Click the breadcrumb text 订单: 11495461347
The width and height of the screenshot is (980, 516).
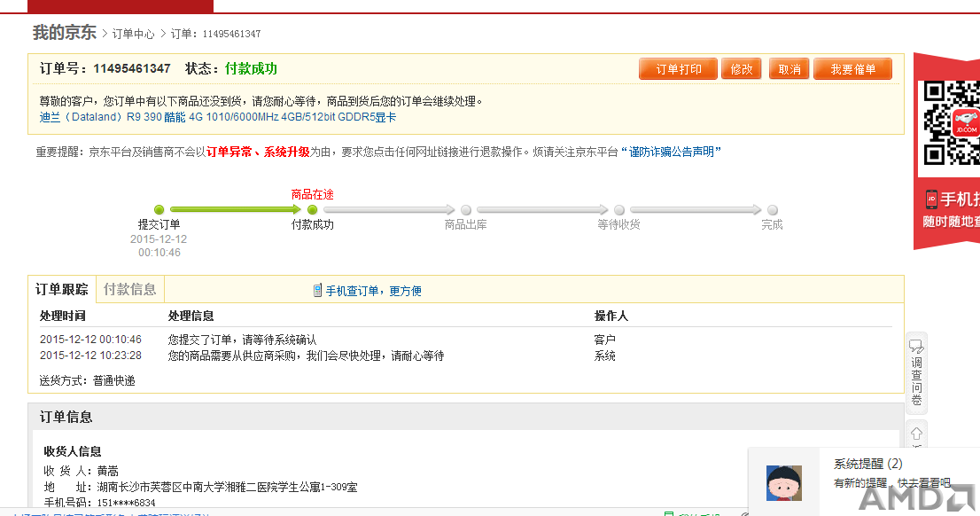(x=215, y=34)
